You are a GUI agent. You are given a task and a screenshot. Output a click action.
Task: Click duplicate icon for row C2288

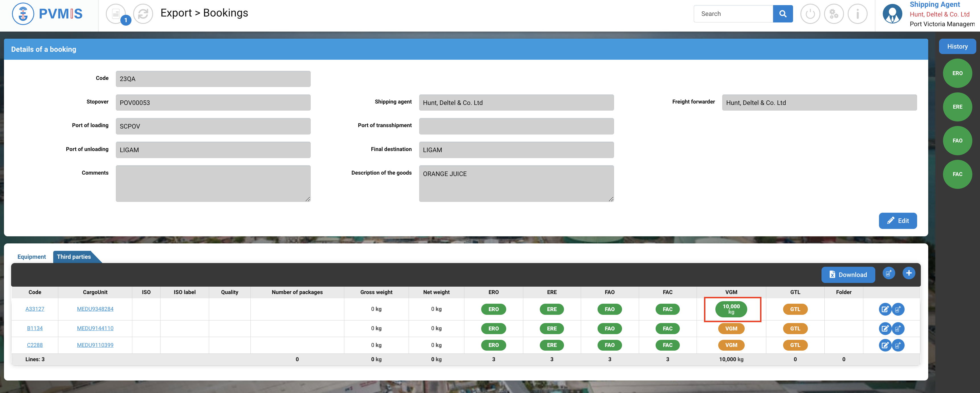898,345
